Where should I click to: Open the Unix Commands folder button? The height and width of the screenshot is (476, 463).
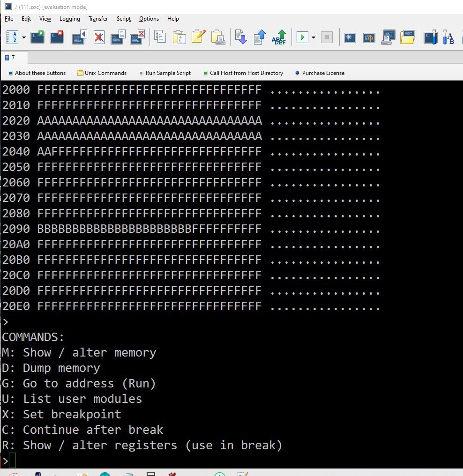(102, 73)
